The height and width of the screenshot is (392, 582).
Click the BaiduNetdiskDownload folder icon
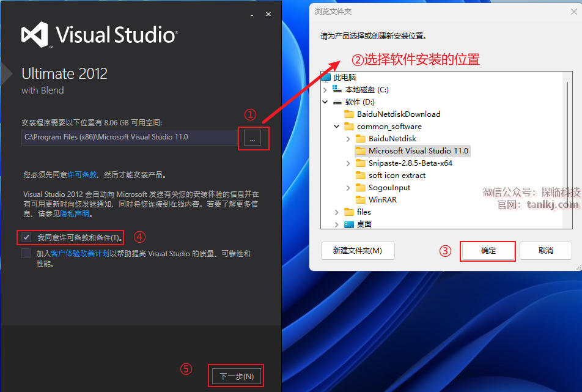click(x=349, y=114)
